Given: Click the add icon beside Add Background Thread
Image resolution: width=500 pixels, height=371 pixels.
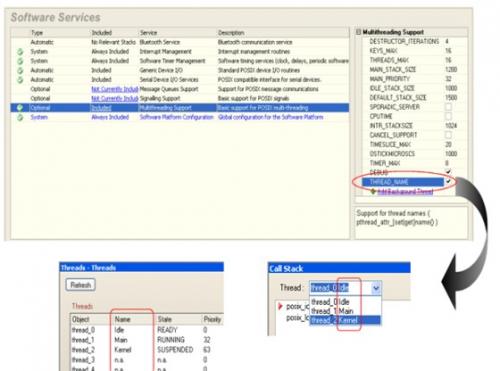Looking at the screenshot, I should point(373,192).
